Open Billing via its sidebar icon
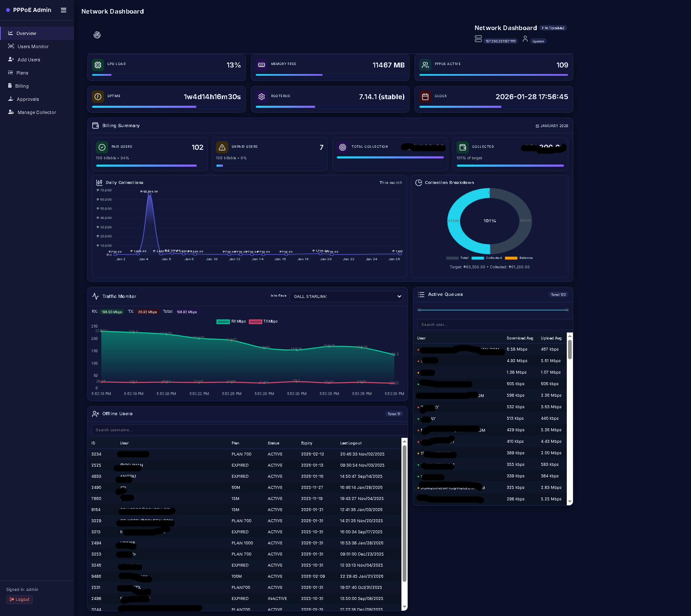This screenshot has width=691, height=616. [x=11, y=86]
